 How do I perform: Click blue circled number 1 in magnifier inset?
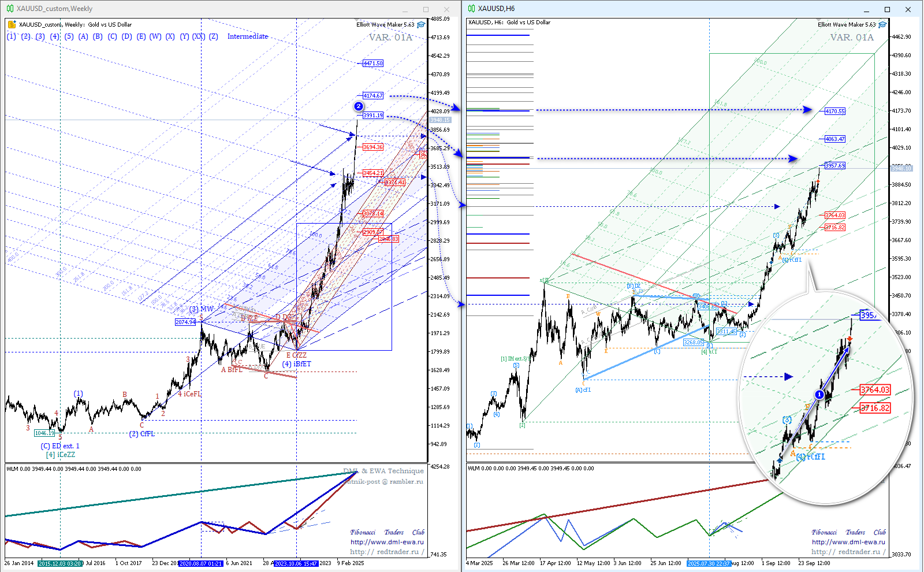[x=819, y=395]
